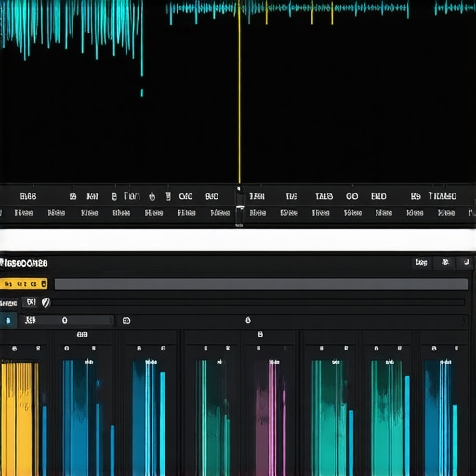
Task: Click left small icon on the second channel strip
Action: tap(67, 349)
